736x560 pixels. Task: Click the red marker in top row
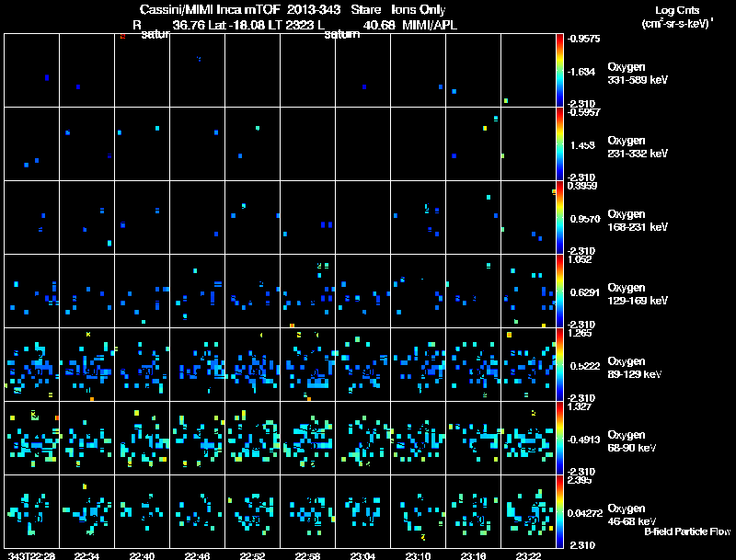click(x=122, y=37)
